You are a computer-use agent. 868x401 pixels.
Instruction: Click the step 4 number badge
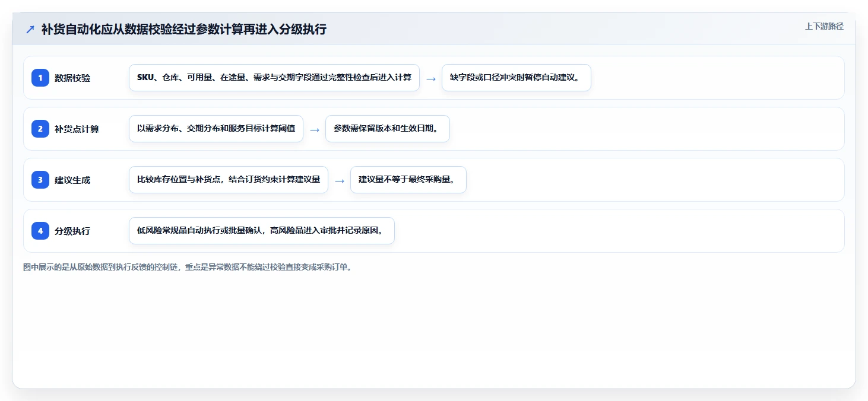40,231
